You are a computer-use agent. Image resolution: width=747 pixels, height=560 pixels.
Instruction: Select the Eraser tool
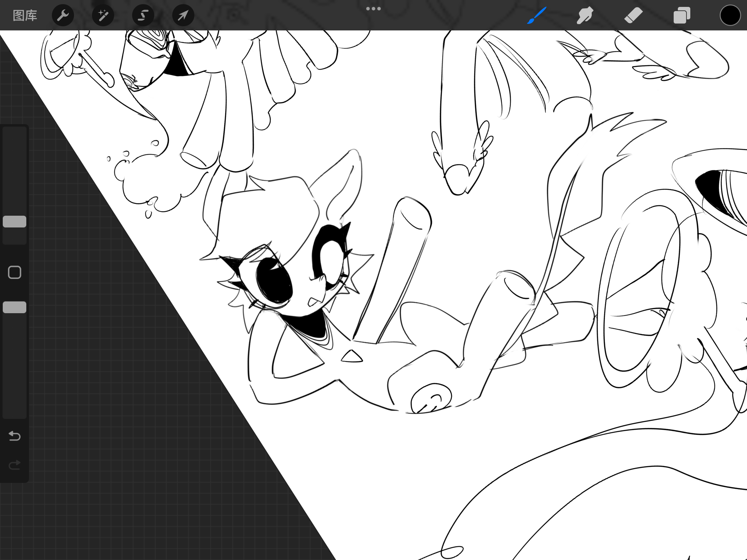coord(633,16)
